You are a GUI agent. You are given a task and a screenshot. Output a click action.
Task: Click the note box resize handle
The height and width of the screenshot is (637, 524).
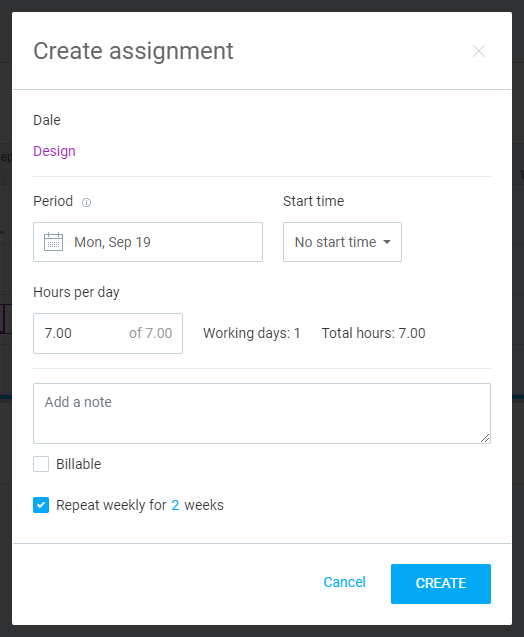[x=485, y=438]
